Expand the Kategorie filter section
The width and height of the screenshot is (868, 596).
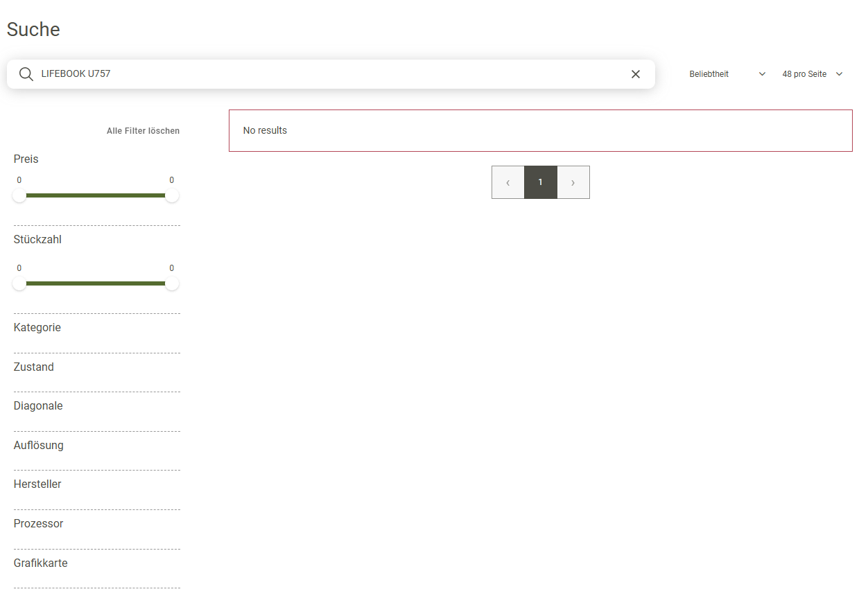pos(37,328)
